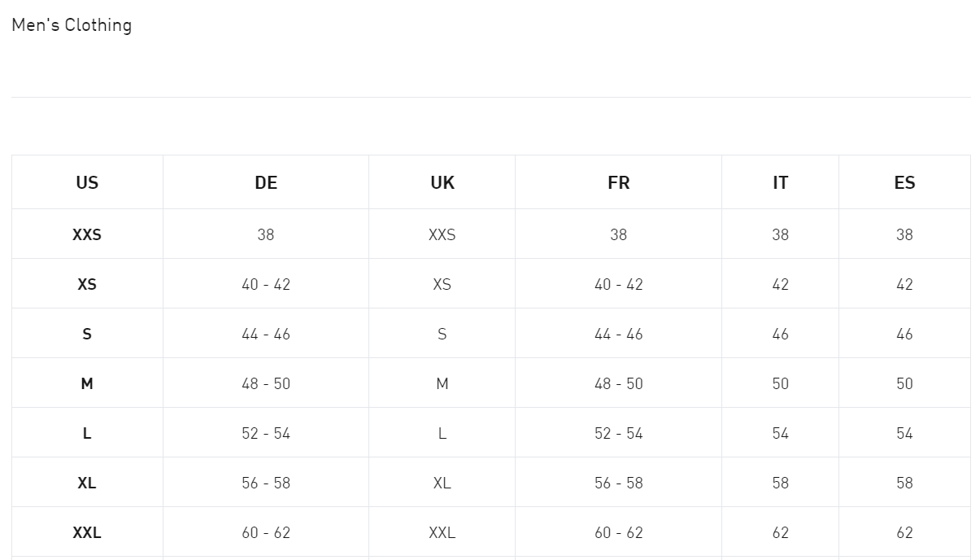Image resolution: width=980 pixels, height=560 pixels.
Task: Click DE size 40 - 42 cell
Action: (266, 285)
